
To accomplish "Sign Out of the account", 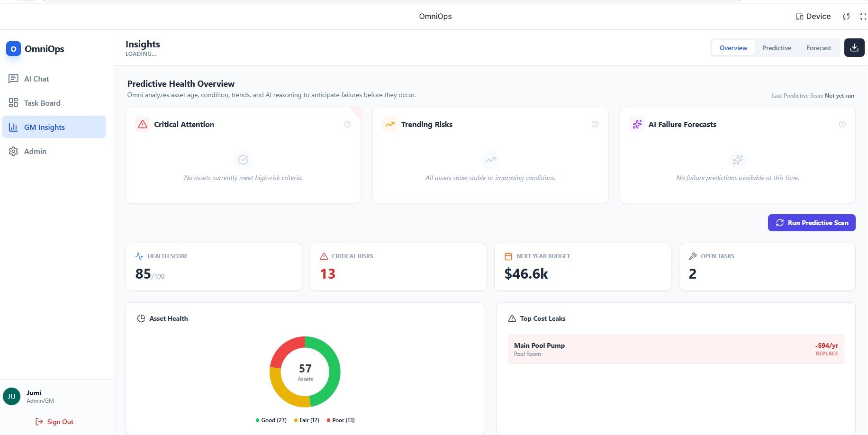I will [x=54, y=422].
